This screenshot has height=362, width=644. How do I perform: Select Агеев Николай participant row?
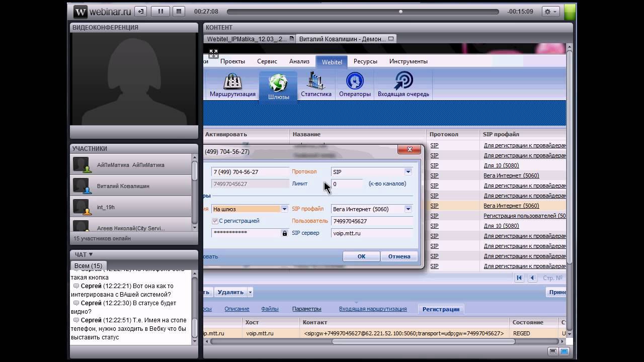[x=131, y=226]
